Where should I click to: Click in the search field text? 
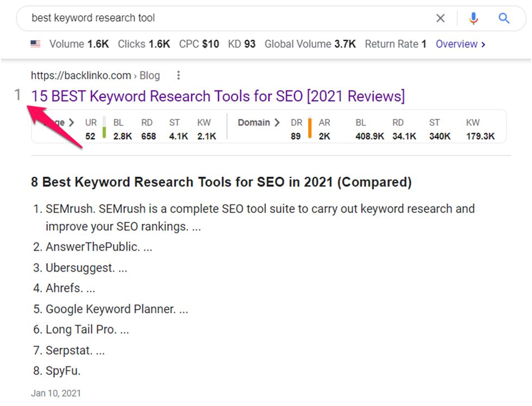coord(93,17)
